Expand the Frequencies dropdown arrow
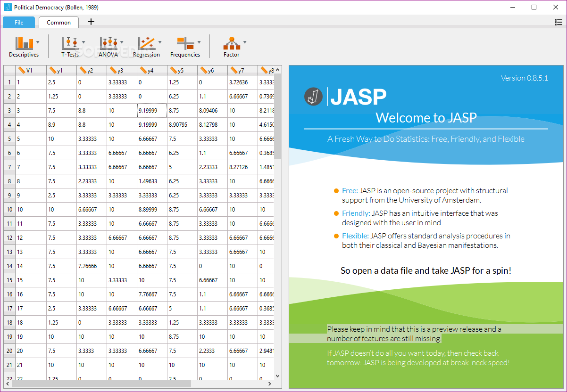The image size is (567, 392). pyautogui.click(x=199, y=42)
